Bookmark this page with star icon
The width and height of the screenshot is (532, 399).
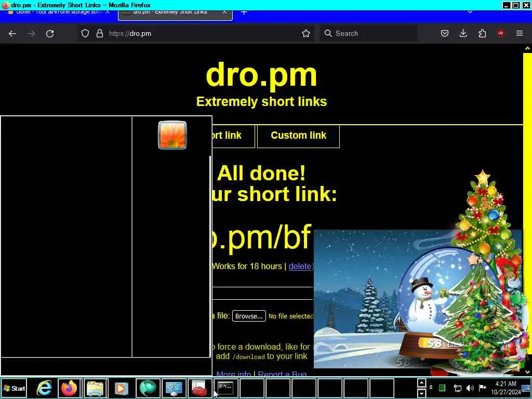[x=306, y=33]
